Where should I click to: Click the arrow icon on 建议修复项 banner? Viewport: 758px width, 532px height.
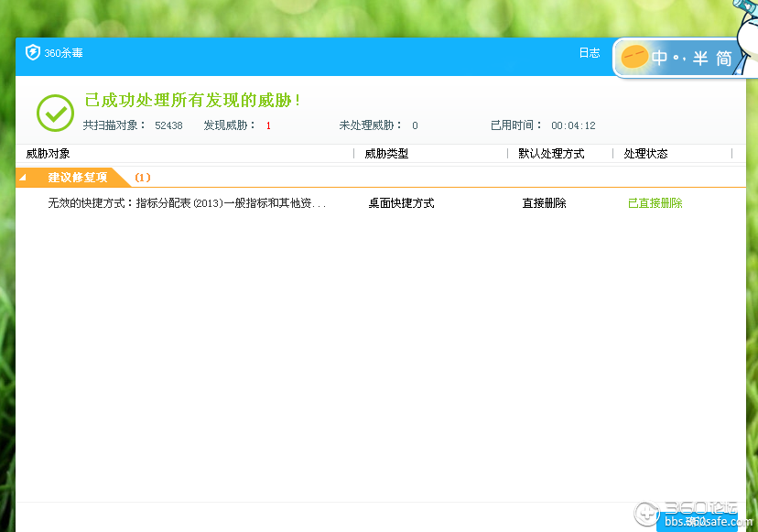tap(25, 179)
